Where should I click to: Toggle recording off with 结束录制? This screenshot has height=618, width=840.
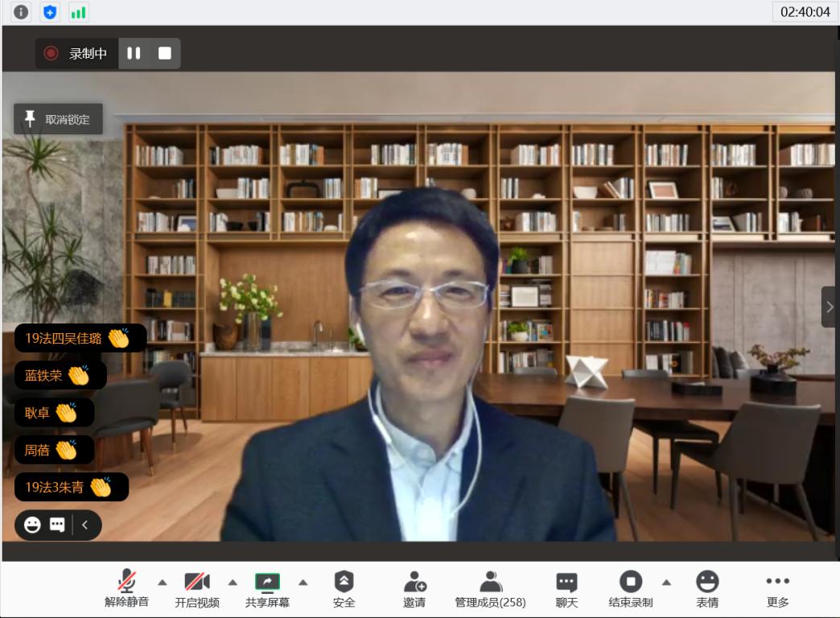(x=630, y=588)
